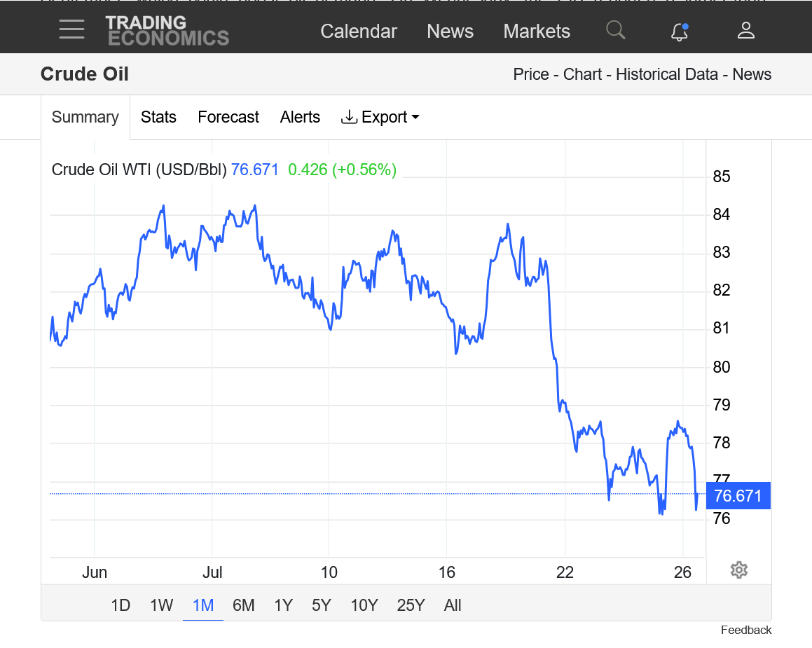Click the Feedback link
Screen dimensions: 812x648
(x=746, y=630)
